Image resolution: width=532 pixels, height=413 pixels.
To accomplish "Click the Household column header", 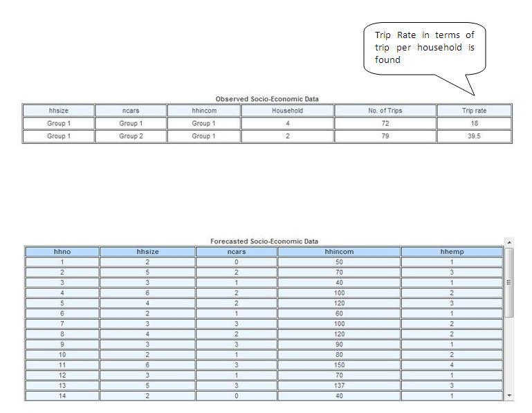I will (x=287, y=111).
